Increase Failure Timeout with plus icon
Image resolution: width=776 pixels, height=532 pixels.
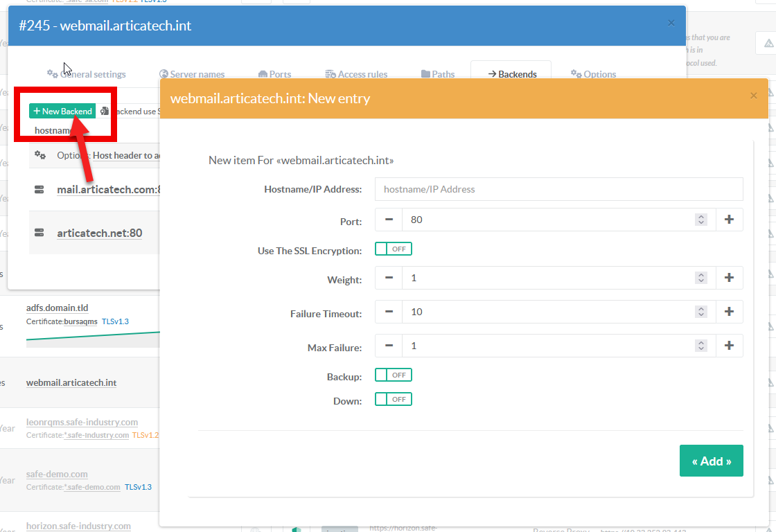[729, 312]
